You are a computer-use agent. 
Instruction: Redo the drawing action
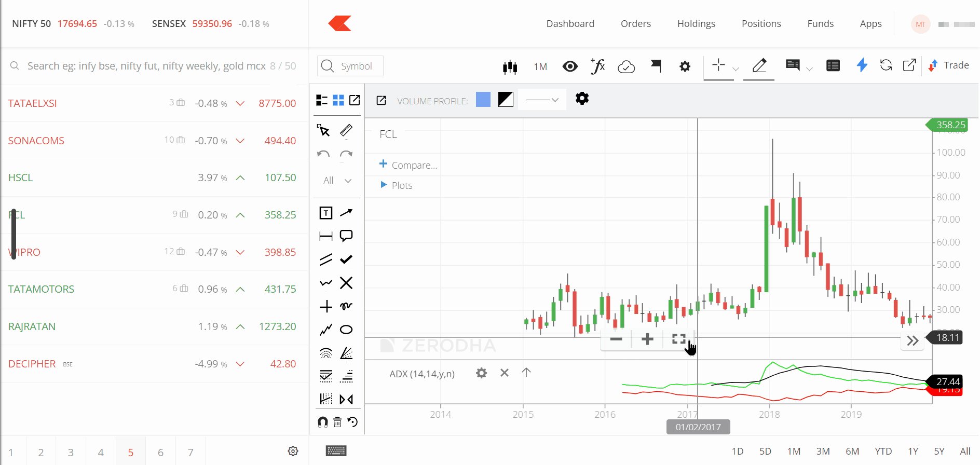pos(346,154)
